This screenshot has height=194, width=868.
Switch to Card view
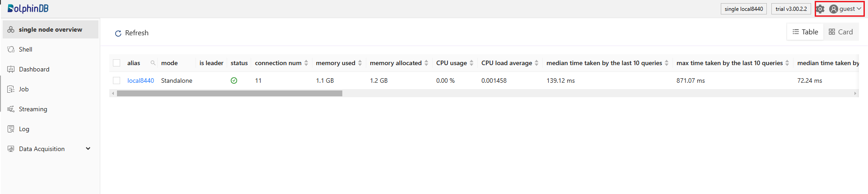[840, 32]
